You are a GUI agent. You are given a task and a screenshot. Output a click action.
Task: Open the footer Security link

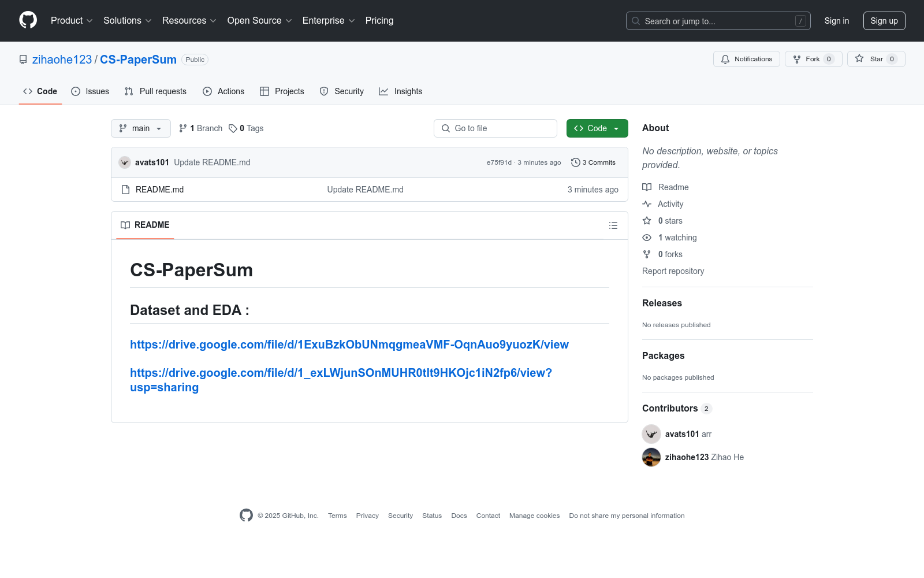[400, 516]
